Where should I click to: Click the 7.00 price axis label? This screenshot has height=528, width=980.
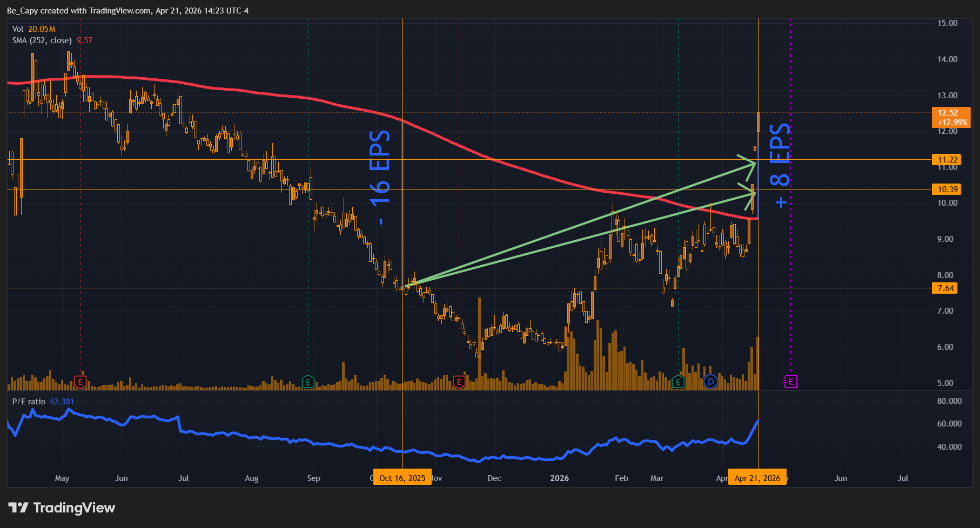(945, 311)
